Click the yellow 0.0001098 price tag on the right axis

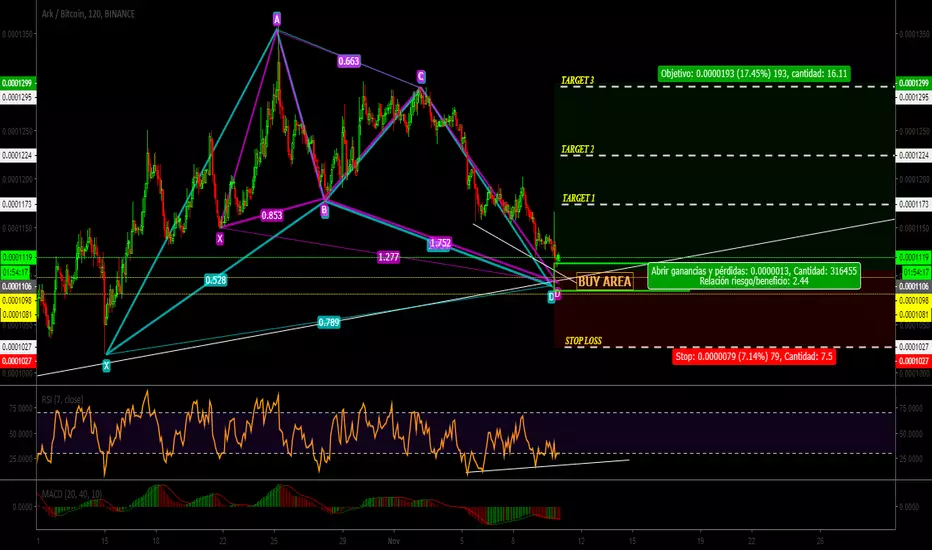[x=914, y=300]
